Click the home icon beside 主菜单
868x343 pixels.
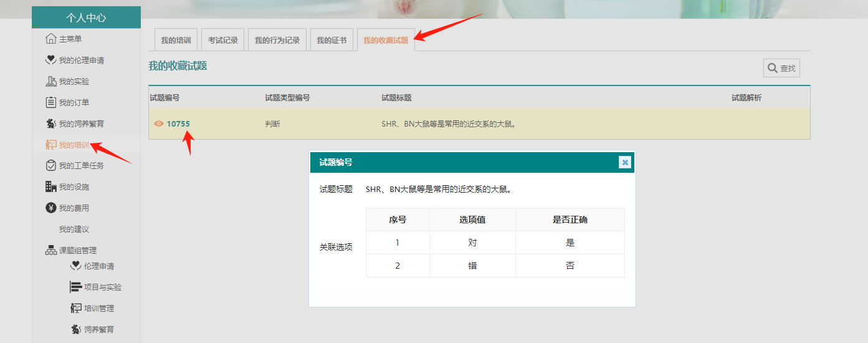pos(51,39)
